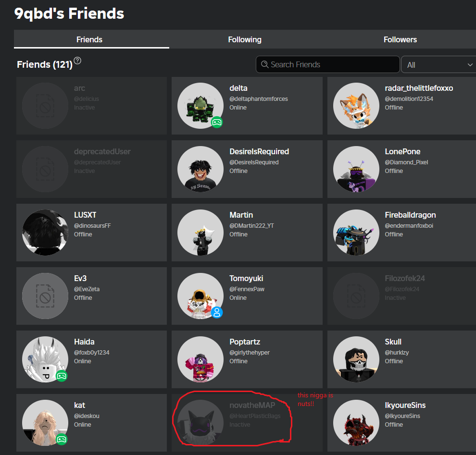Switch to the Following tab
This screenshot has width=476, height=455.
click(x=245, y=39)
